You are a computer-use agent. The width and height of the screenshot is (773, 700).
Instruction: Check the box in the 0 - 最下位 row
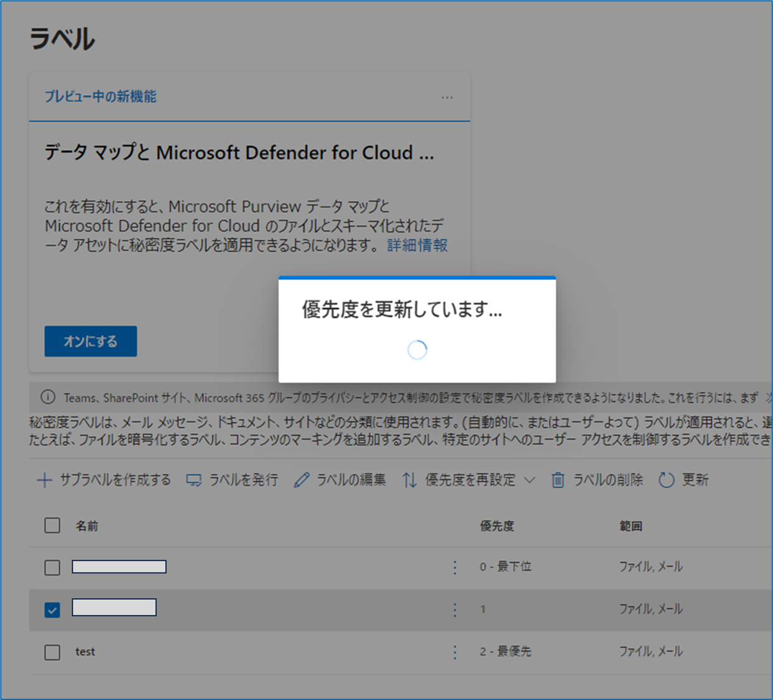[52, 567]
